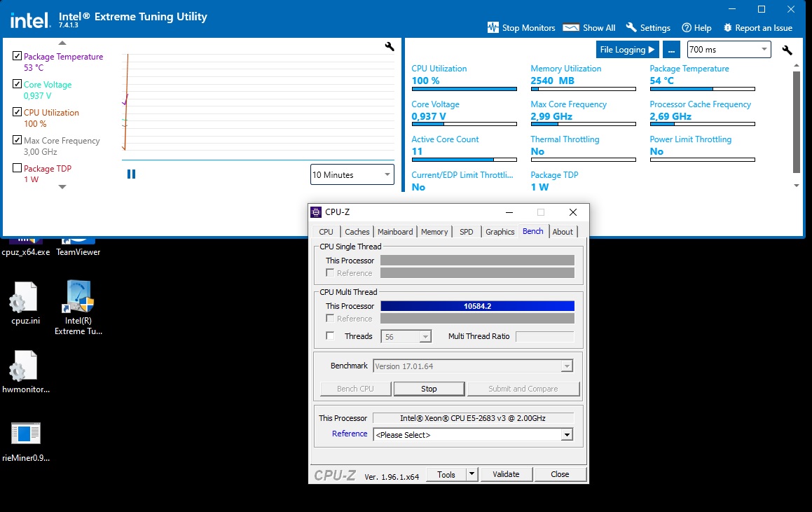Click the Max Core Frequency 2,99 GHz value

click(551, 116)
